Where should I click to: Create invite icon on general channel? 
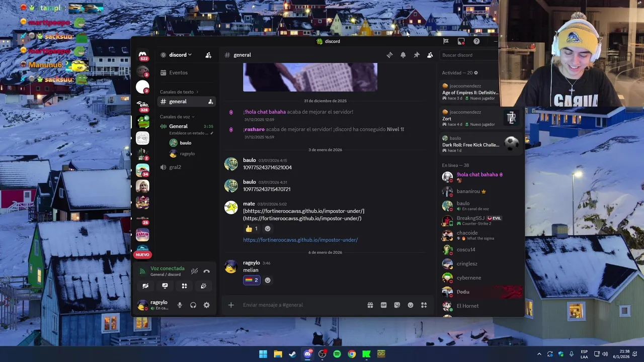[210, 102]
